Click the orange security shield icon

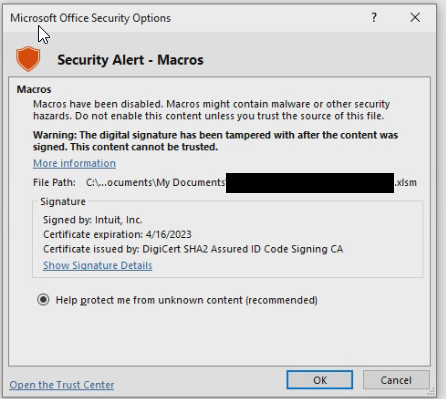click(28, 59)
